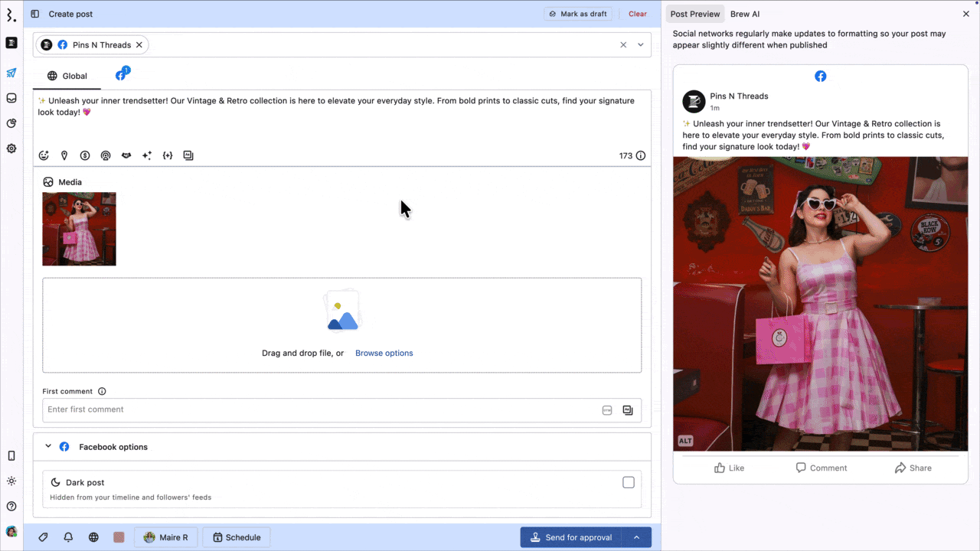Toggle the light/dark theme sun icon
The width and height of the screenshot is (980, 551).
click(x=11, y=481)
